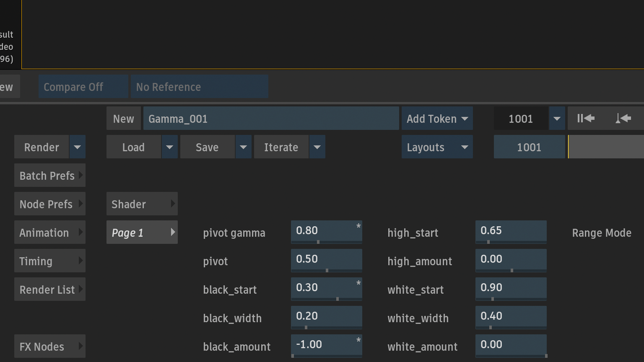The image size is (644, 362).
Task: Open the Render List menu
Action: click(x=50, y=290)
